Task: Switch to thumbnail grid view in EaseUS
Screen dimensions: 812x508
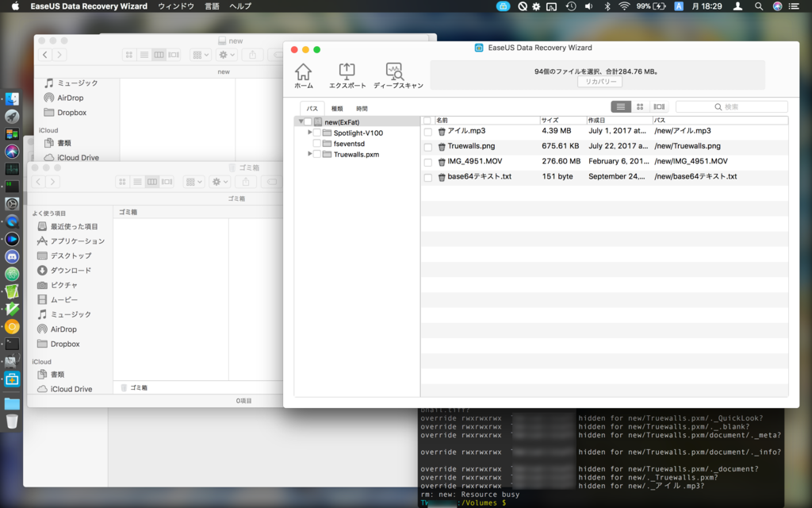Action: pos(640,107)
